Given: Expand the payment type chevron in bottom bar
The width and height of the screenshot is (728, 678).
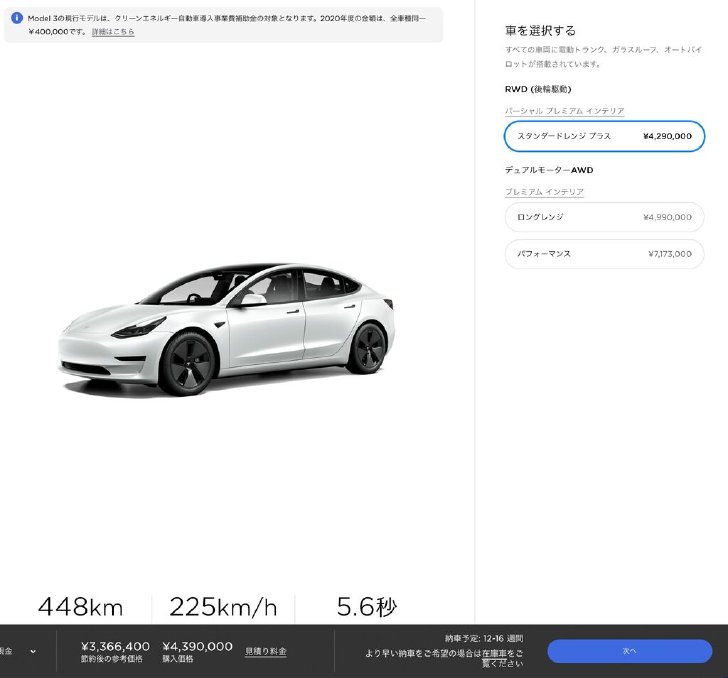Looking at the screenshot, I should point(33,651).
